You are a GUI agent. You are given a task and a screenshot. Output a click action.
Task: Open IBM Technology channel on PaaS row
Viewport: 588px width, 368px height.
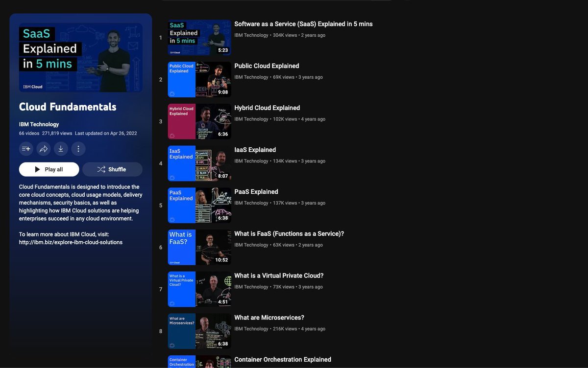coord(251,203)
